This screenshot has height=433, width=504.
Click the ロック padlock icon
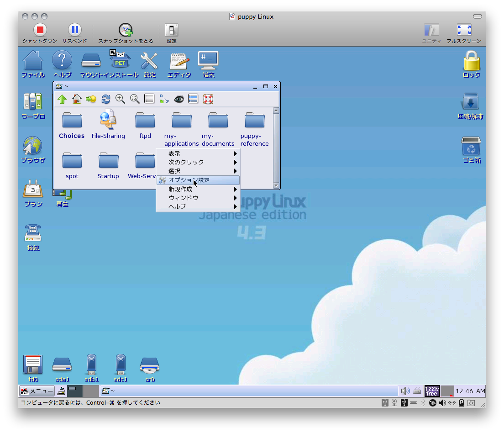click(x=472, y=60)
